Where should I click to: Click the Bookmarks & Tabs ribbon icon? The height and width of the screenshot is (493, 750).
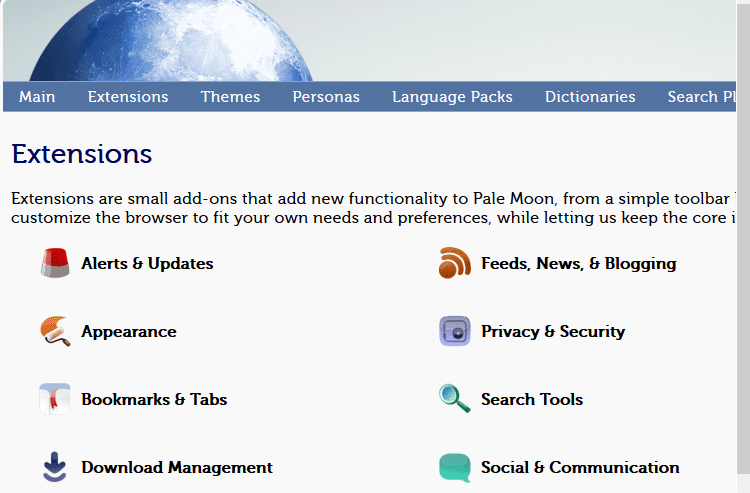click(55, 399)
